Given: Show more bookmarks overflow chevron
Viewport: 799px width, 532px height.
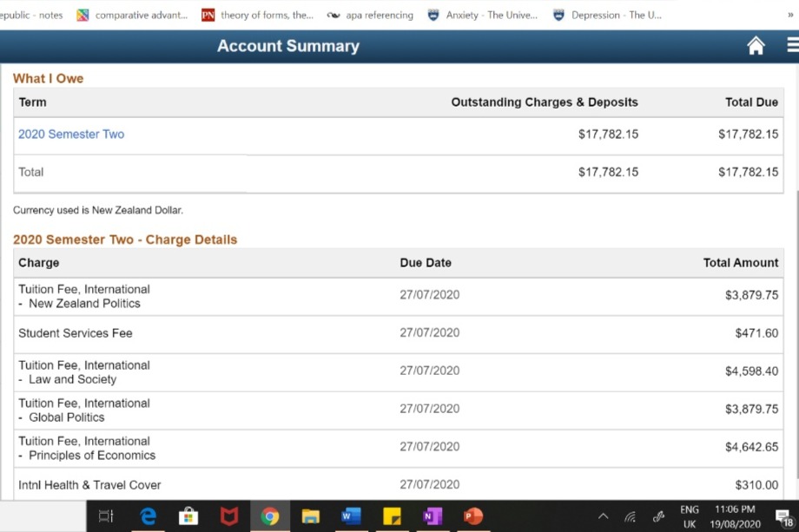Looking at the screenshot, I should click(x=790, y=16).
